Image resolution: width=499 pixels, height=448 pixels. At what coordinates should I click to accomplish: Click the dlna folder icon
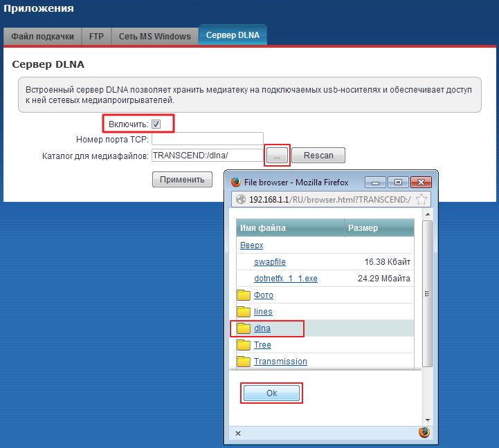click(x=244, y=328)
